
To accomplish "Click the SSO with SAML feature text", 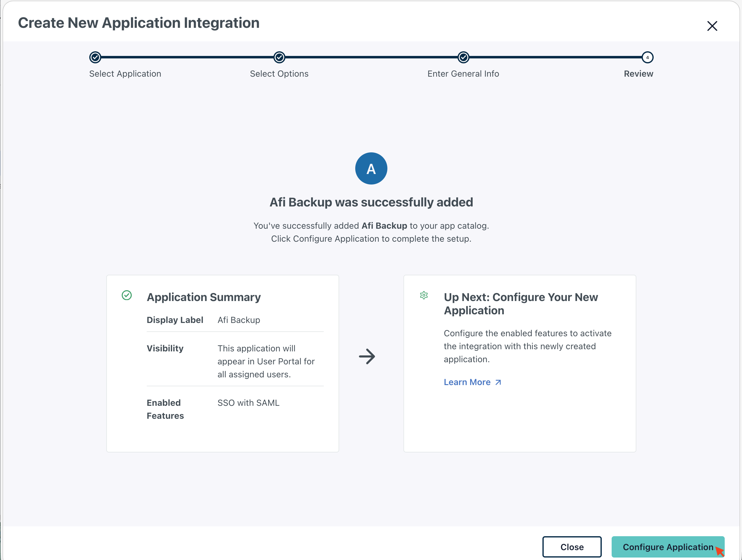I will pyautogui.click(x=248, y=403).
